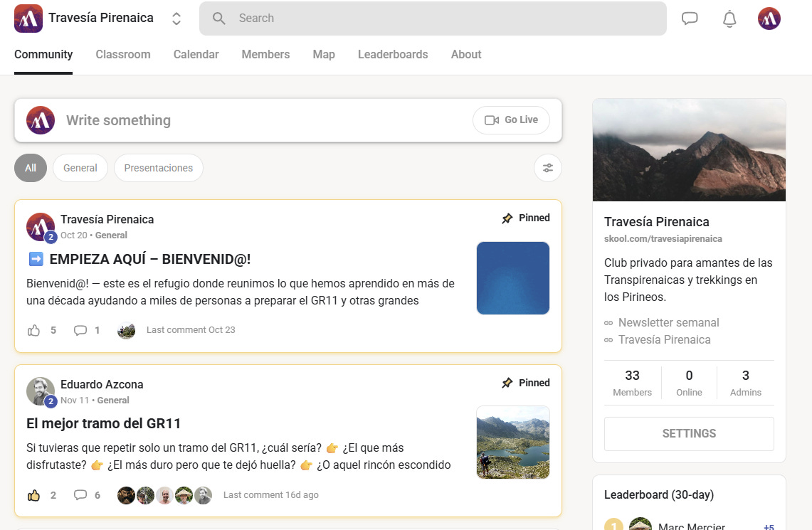Open the post filter sliders icon
The image size is (812, 530).
click(548, 168)
